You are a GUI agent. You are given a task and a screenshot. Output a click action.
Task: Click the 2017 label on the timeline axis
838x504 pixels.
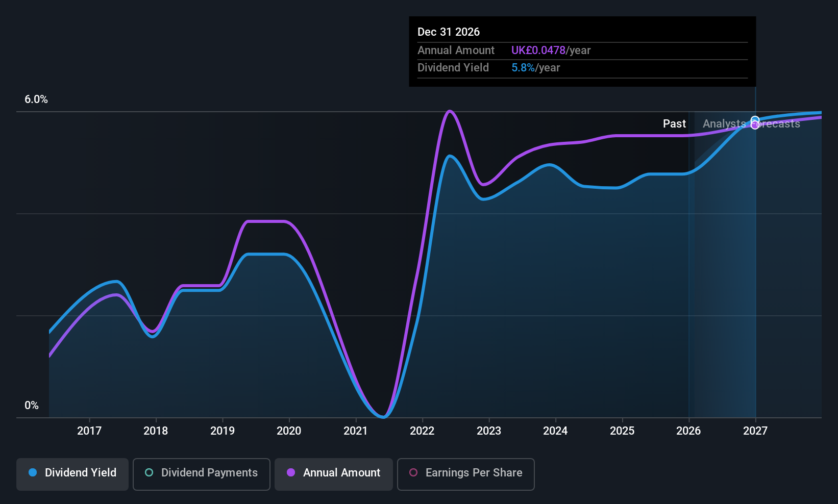[x=89, y=431]
